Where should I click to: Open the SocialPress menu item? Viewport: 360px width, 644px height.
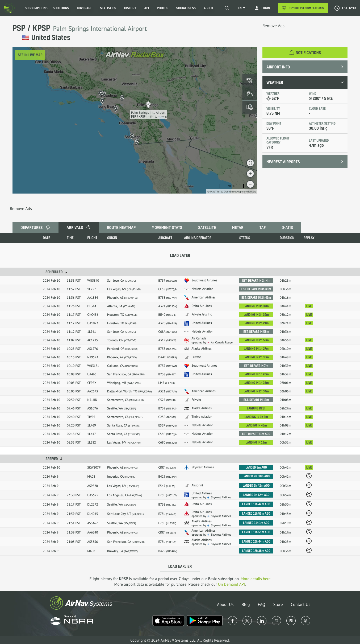186,8
